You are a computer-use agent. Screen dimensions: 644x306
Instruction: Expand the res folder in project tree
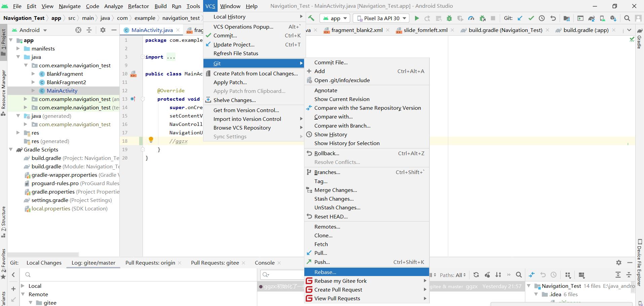[x=18, y=133]
